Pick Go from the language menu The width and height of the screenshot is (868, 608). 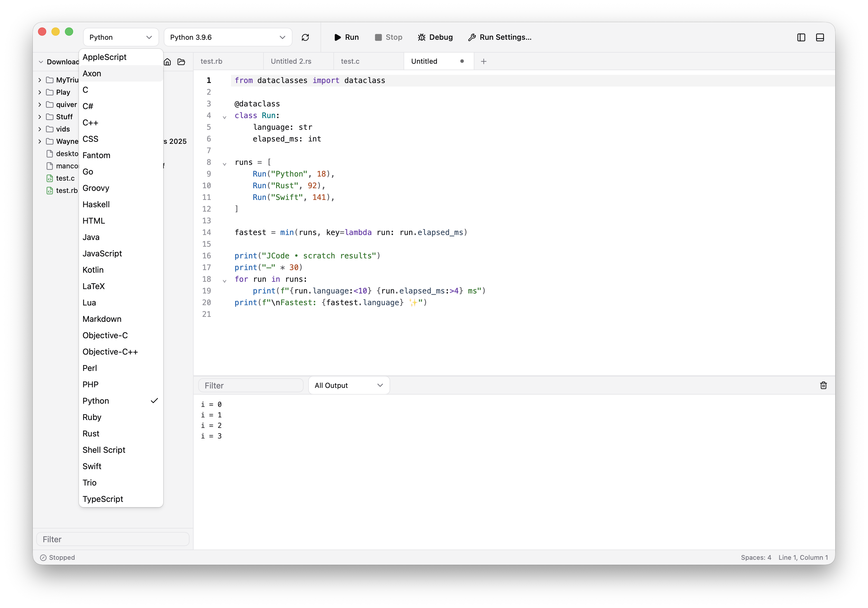pyautogui.click(x=121, y=172)
